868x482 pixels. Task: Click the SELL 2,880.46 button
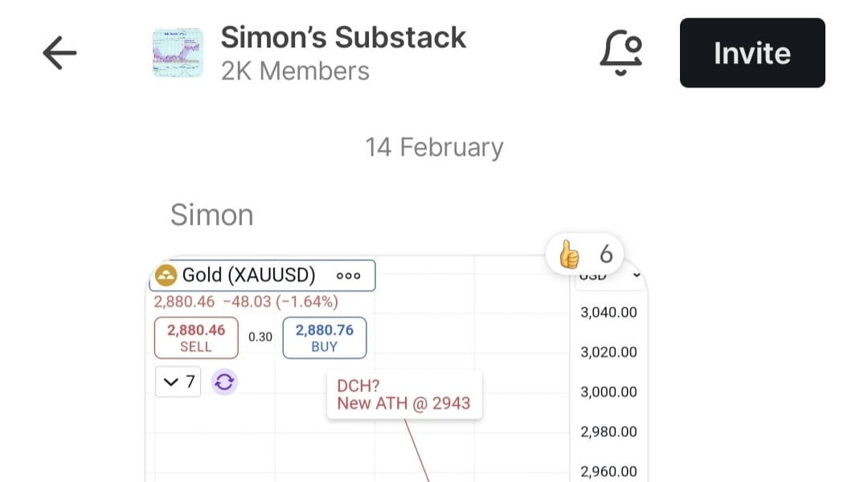(x=195, y=337)
